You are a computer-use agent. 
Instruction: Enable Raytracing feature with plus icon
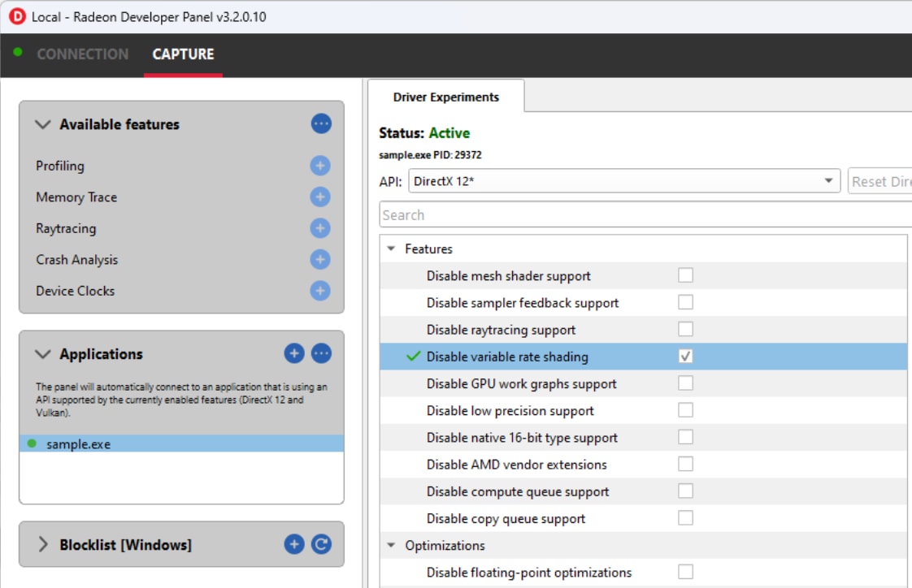point(320,228)
